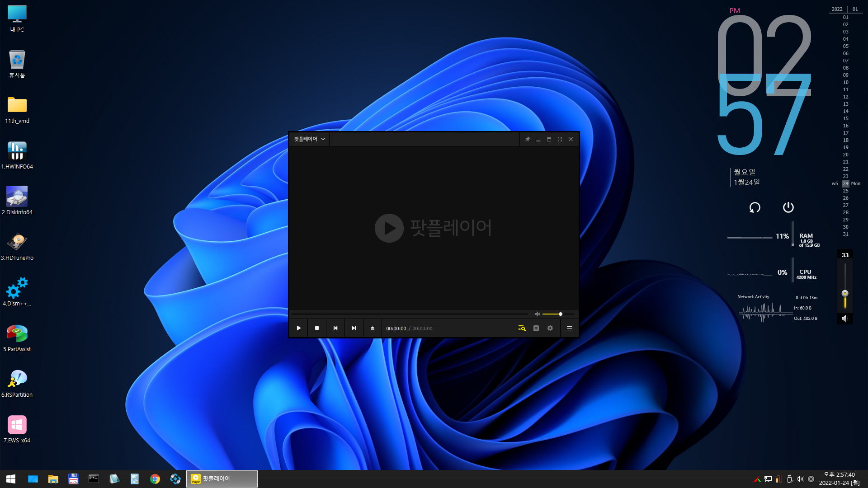Click the eject/open file icon
The image size is (868, 488).
pos(373,328)
